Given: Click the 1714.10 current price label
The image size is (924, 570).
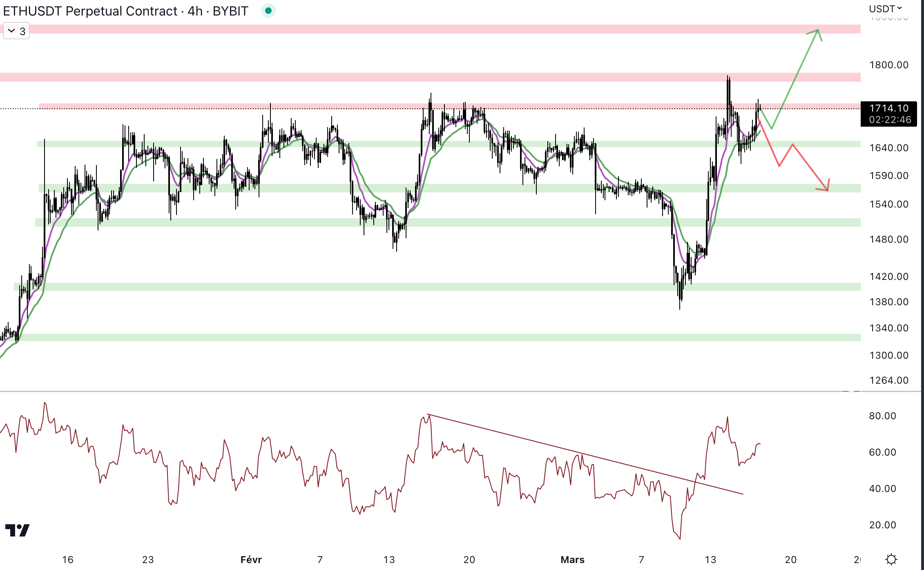Looking at the screenshot, I should [888, 108].
